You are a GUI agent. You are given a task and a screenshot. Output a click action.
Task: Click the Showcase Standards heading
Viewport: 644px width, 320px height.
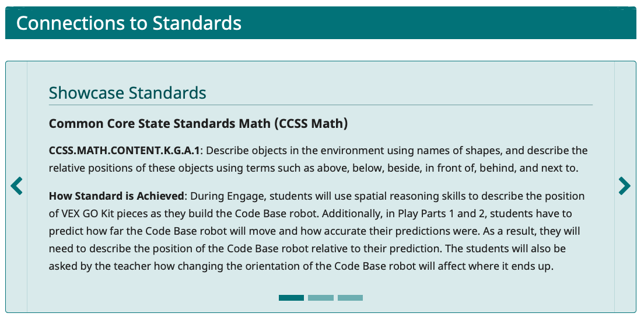pyautogui.click(x=127, y=93)
